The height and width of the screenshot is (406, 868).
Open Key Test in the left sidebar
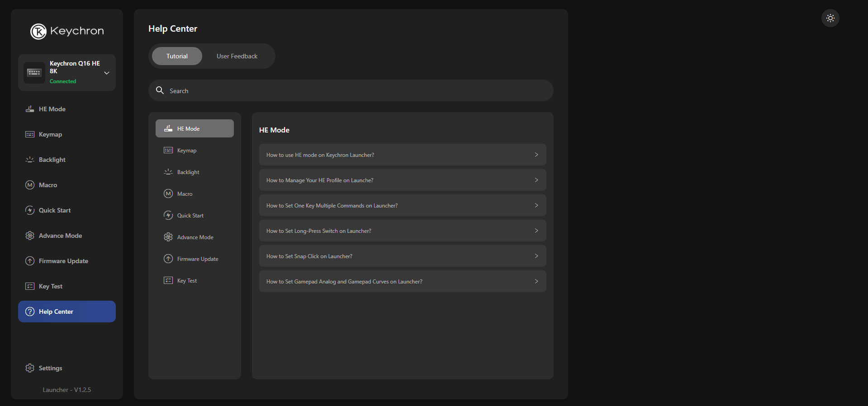click(x=51, y=286)
